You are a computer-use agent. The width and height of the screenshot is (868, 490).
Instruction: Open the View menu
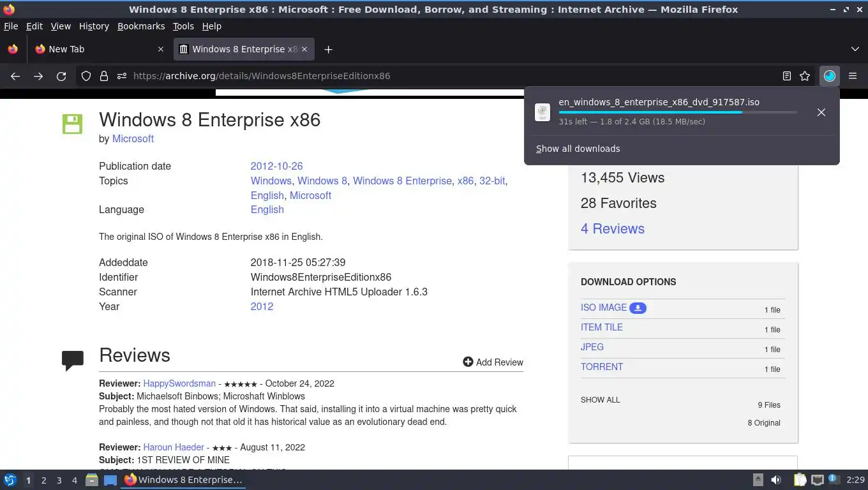pyautogui.click(x=61, y=26)
